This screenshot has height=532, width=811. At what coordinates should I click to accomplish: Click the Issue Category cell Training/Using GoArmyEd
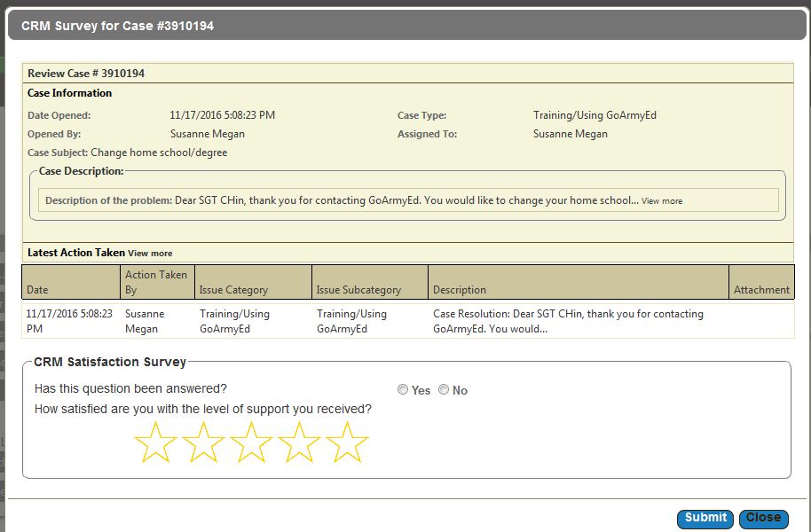[234, 321]
